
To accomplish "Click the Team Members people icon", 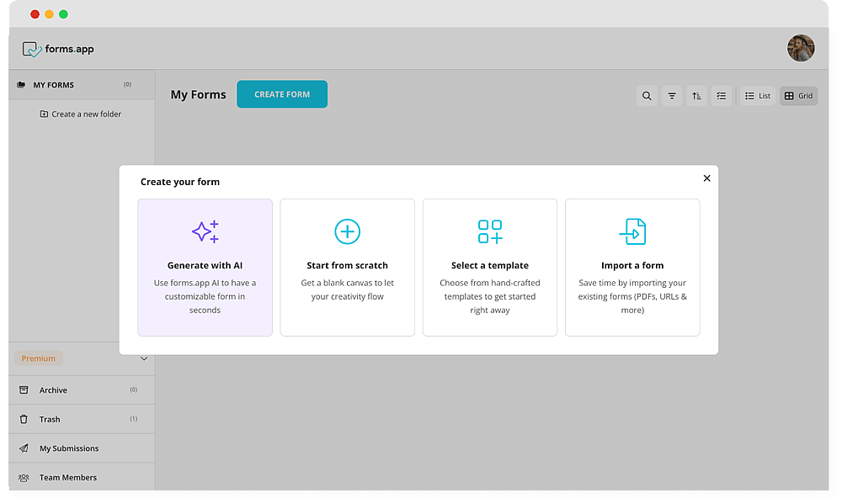I will [x=24, y=477].
